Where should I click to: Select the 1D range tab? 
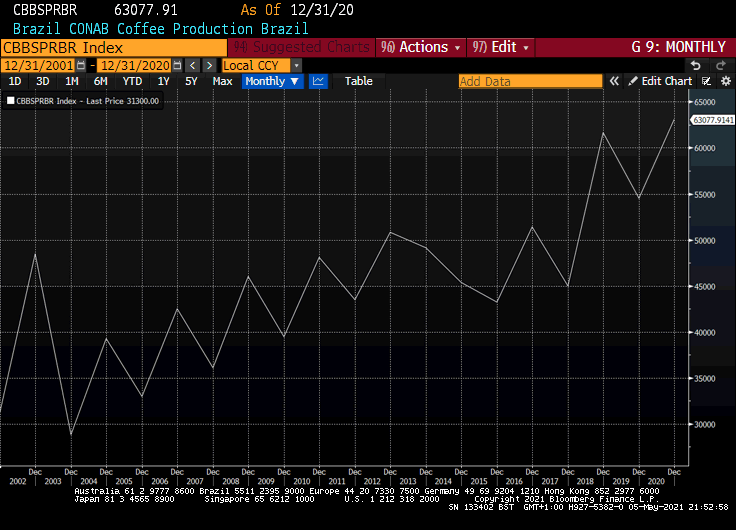15,81
